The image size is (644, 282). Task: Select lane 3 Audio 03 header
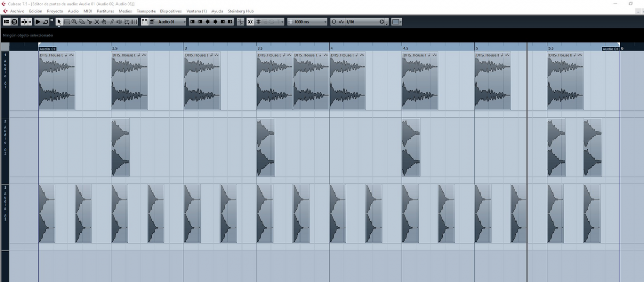[5, 217]
